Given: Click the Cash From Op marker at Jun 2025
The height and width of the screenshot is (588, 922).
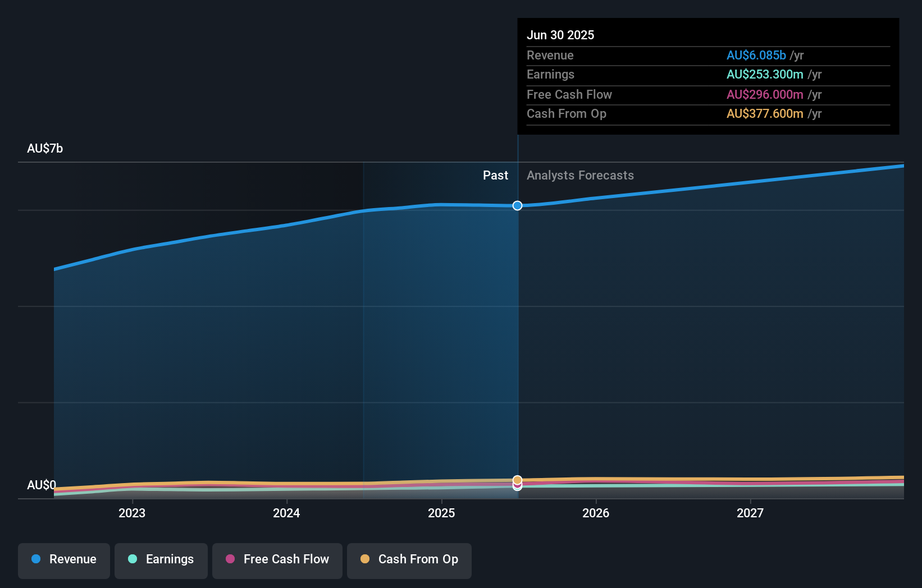Looking at the screenshot, I should 517,480.
